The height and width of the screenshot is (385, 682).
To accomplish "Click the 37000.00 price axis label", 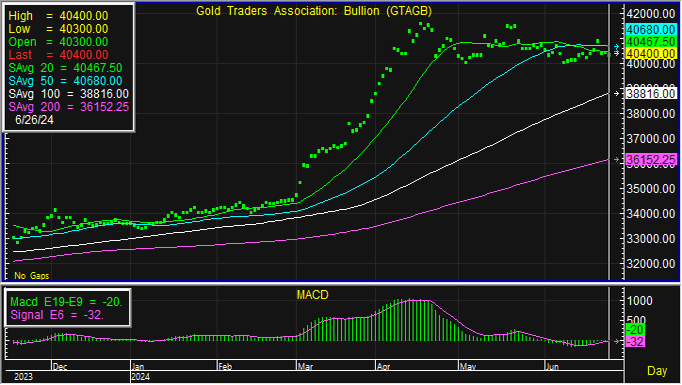I will tap(650, 139).
